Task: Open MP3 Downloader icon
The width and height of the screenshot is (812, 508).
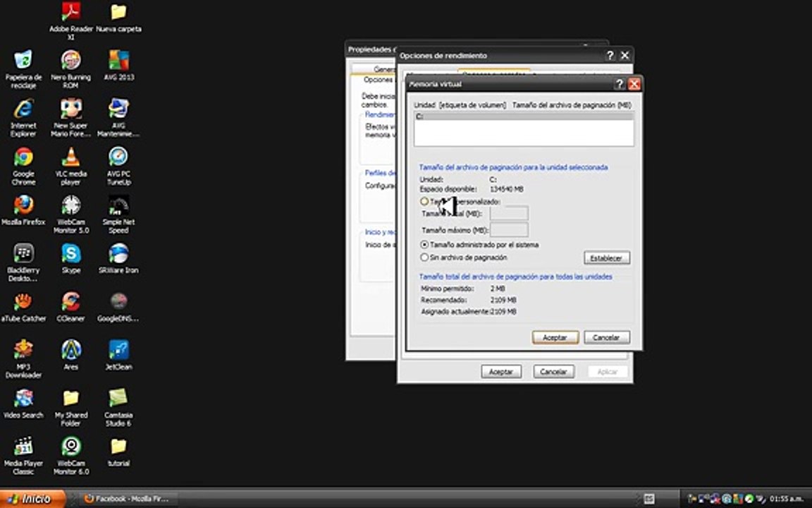Action: [x=23, y=349]
